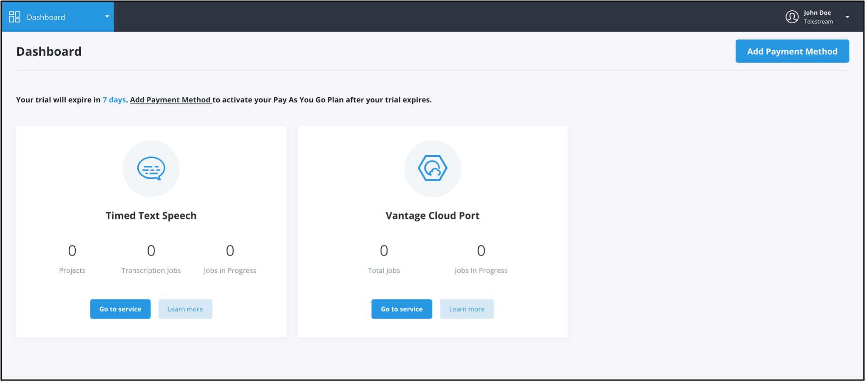868x383 pixels.
Task: Click the Transcription Jobs label
Action: [151, 270]
